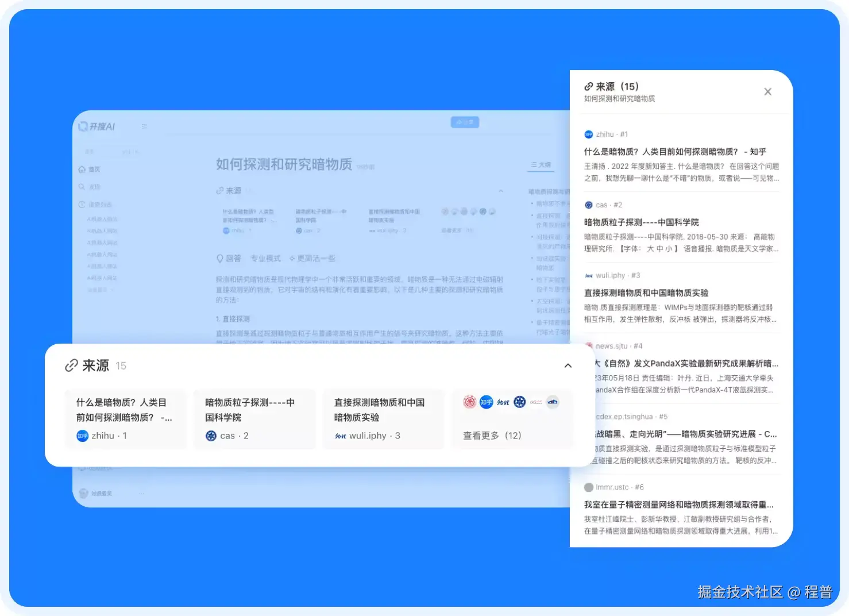Click the zhihu badge on the first source card
This screenshot has height=616, width=849.
pyautogui.click(x=82, y=436)
